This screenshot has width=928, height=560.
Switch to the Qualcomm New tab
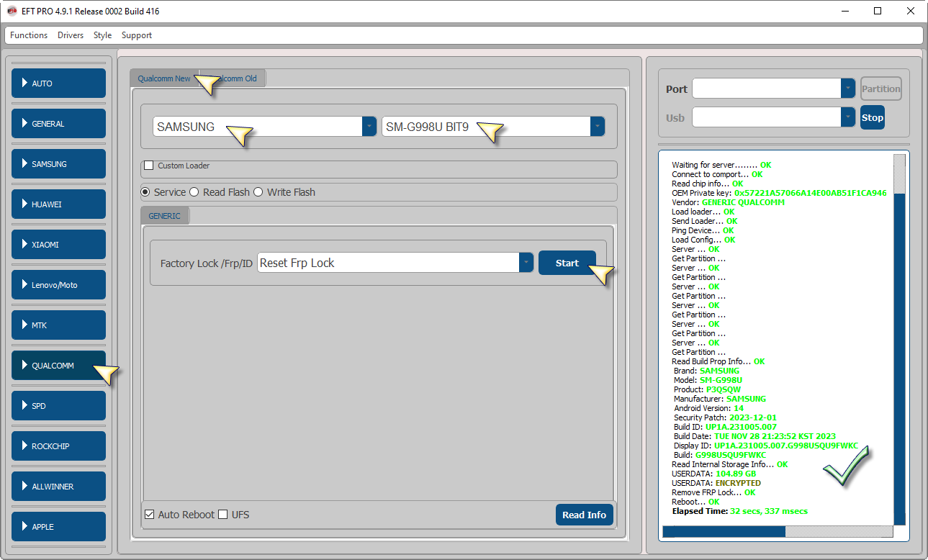pos(164,78)
